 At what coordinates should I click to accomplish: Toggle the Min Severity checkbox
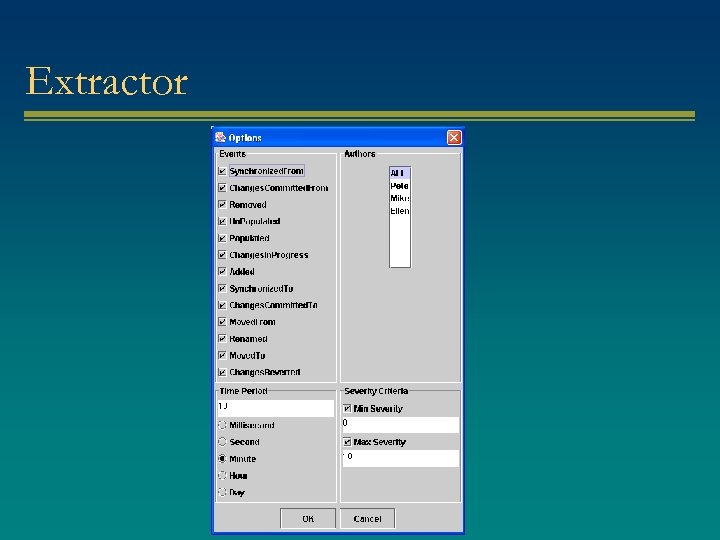347,408
